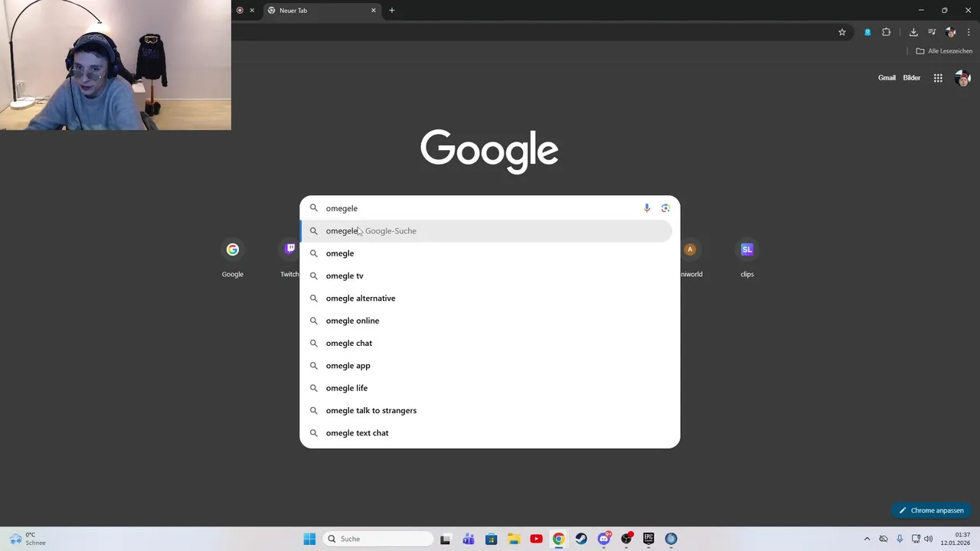
Task: Open a new tab with plus button
Action: [x=392, y=11]
